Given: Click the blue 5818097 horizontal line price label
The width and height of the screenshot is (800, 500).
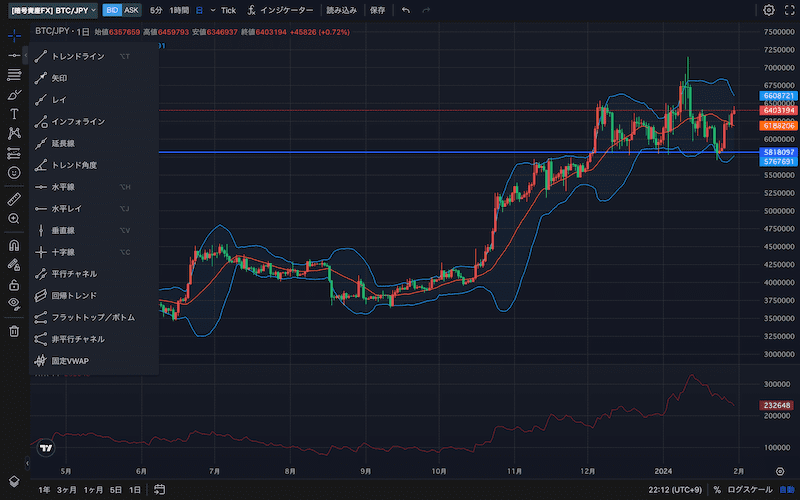Looking at the screenshot, I should click(779, 152).
